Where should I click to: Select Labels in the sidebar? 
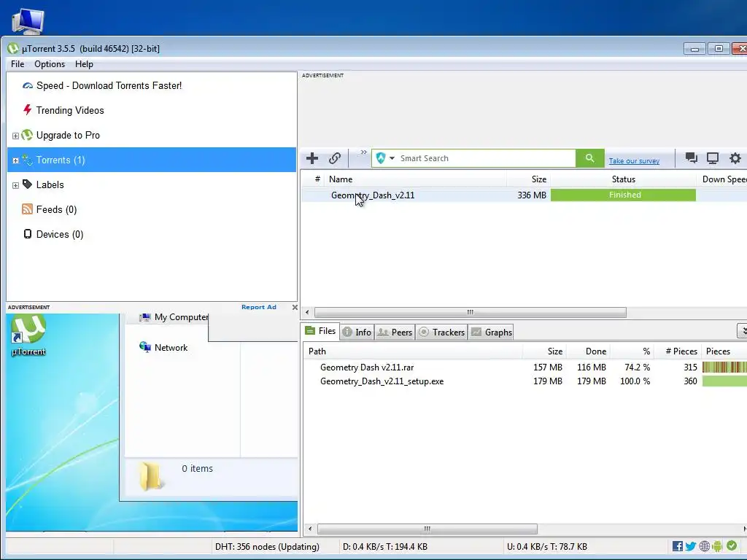coord(50,184)
